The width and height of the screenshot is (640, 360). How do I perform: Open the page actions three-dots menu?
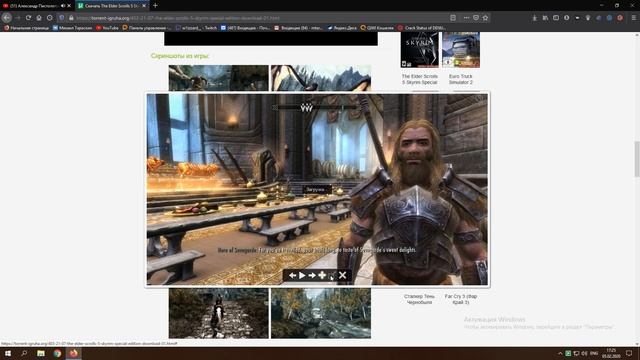click(466, 18)
